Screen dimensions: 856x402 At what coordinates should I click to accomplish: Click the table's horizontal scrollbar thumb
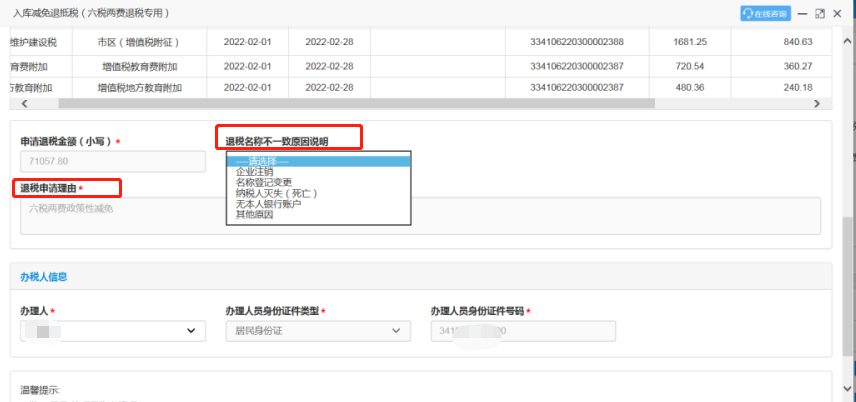(x=356, y=103)
